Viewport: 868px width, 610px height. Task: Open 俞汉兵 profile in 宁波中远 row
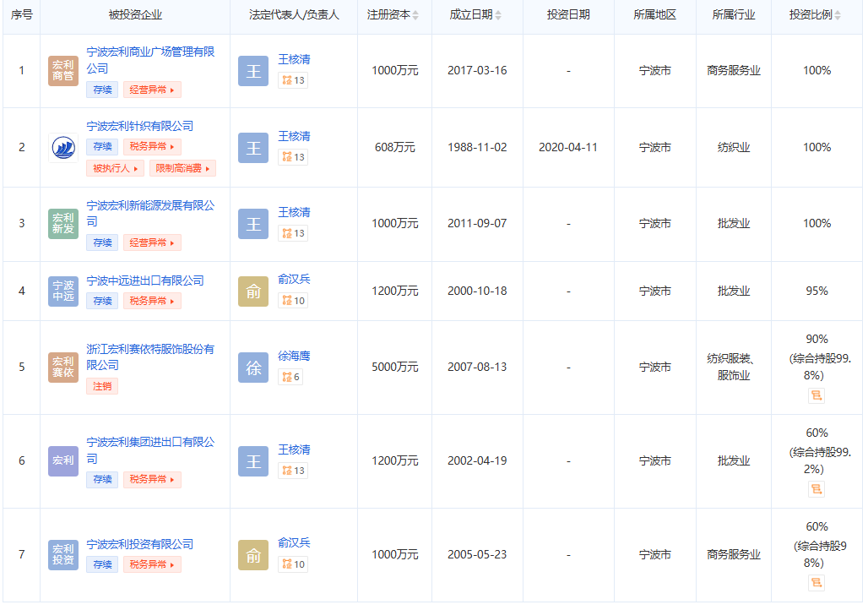[x=294, y=280]
